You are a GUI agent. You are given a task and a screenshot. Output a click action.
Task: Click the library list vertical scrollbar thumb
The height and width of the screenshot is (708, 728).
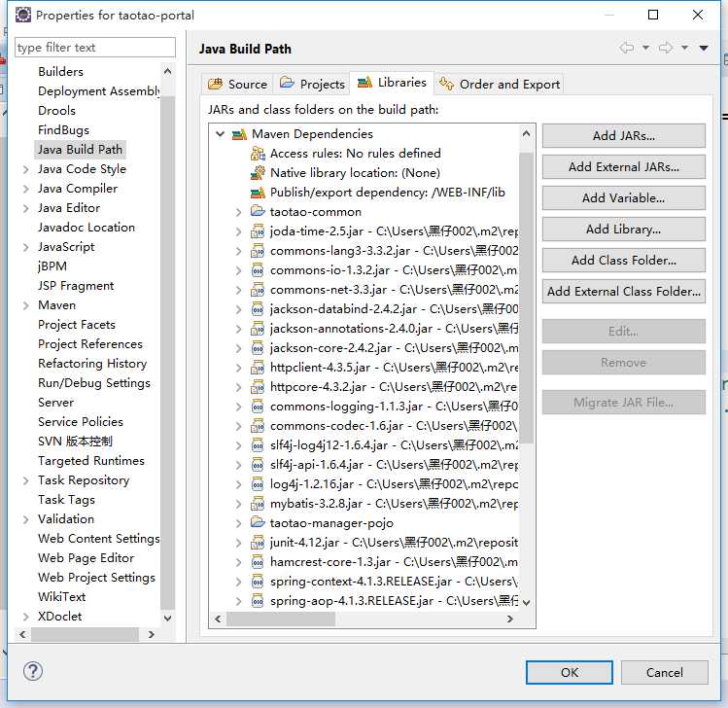click(x=526, y=298)
